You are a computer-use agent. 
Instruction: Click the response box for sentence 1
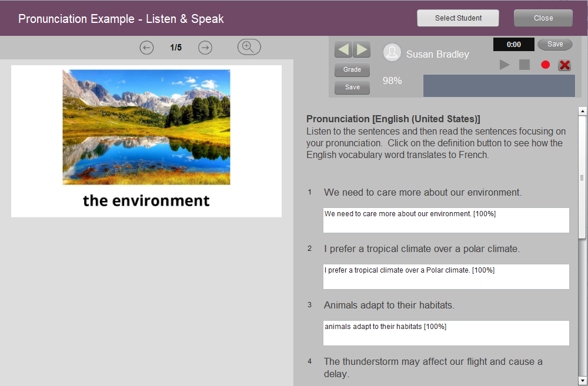446,220
